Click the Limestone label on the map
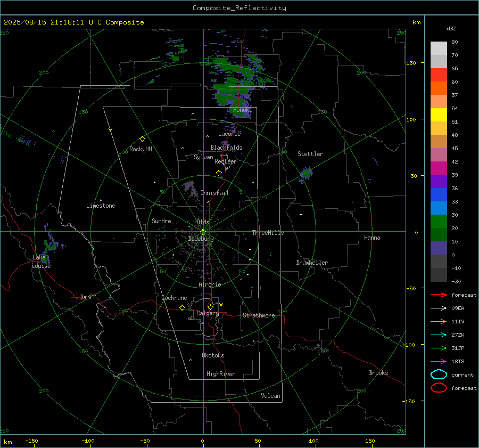 101,206
